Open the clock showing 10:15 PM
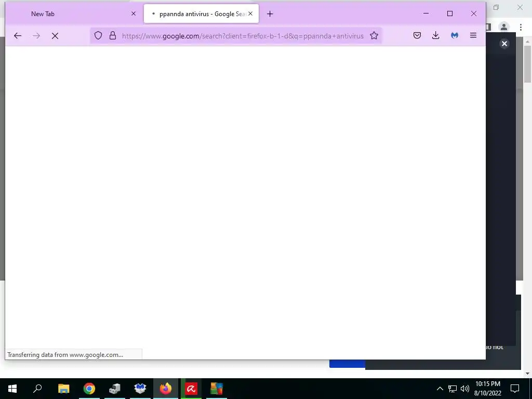The width and height of the screenshot is (532, 399). click(487, 389)
